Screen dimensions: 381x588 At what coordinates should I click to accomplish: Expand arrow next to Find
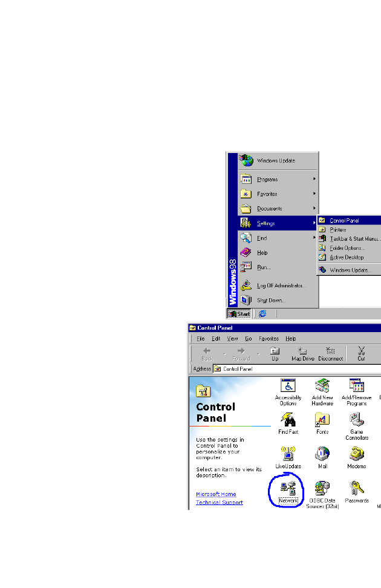pos(314,237)
